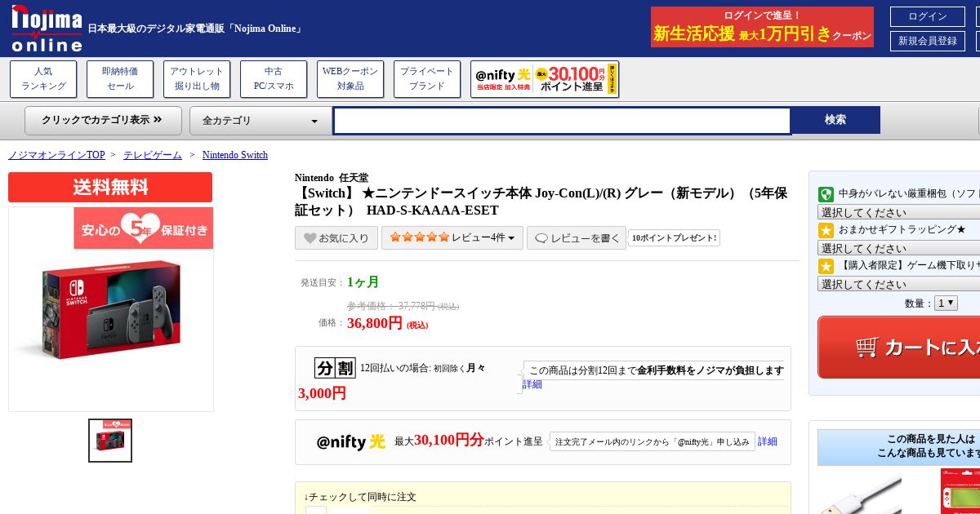The width and height of the screenshot is (980, 514).
Task: Click the 送料無料 red banner
Action: click(x=110, y=188)
